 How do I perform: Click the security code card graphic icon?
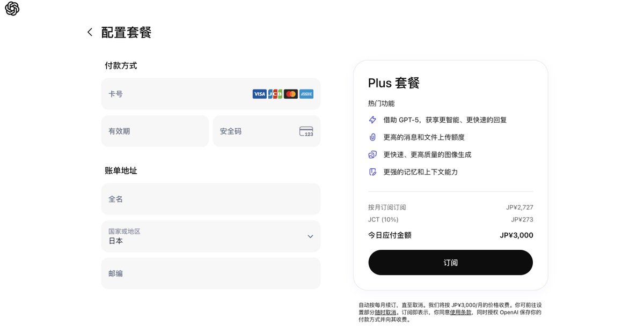[306, 131]
